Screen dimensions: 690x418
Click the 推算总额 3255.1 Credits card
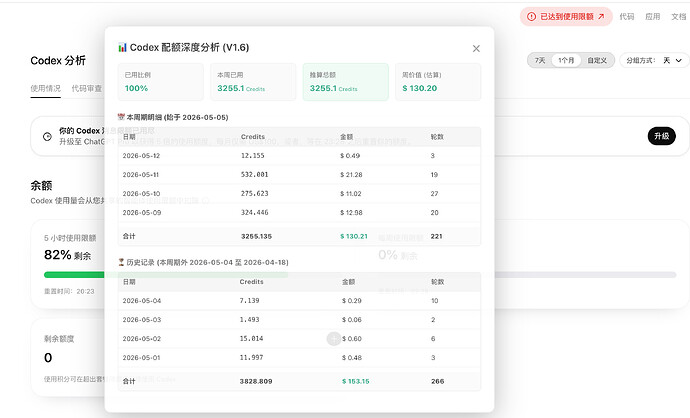pyautogui.click(x=345, y=82)
